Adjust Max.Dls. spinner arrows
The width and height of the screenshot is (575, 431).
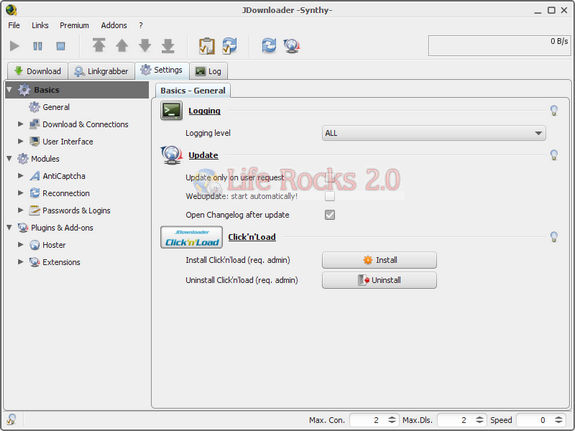pyautogui.click(x=479, y=420)
